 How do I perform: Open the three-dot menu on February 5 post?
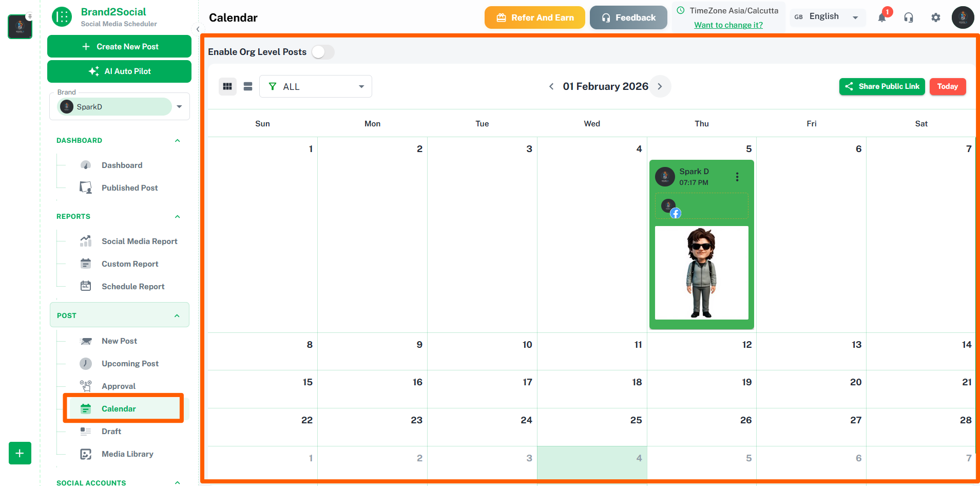(737, 177)
